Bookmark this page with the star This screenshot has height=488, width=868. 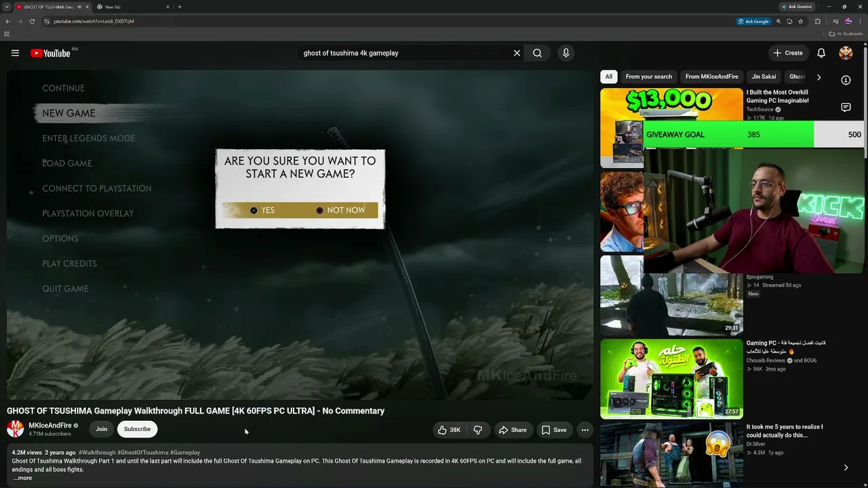[800, 21]
